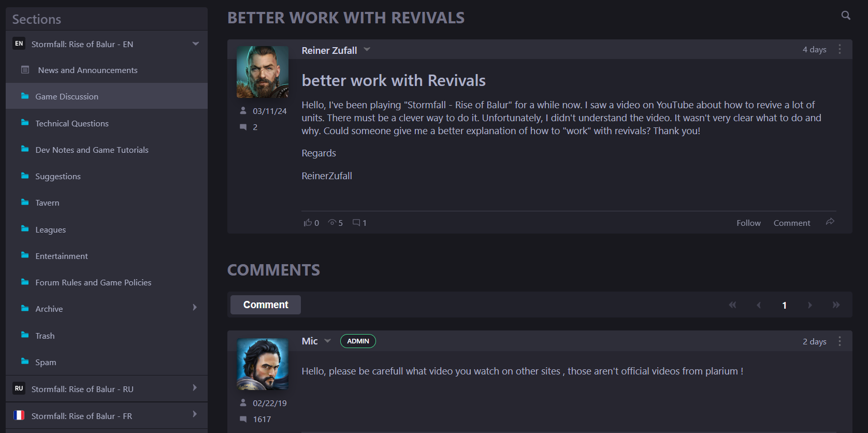This screenshot has height=433, width=868.
Task: Click Mic's avatar thumbnail
Action: [x=263, y=364]
